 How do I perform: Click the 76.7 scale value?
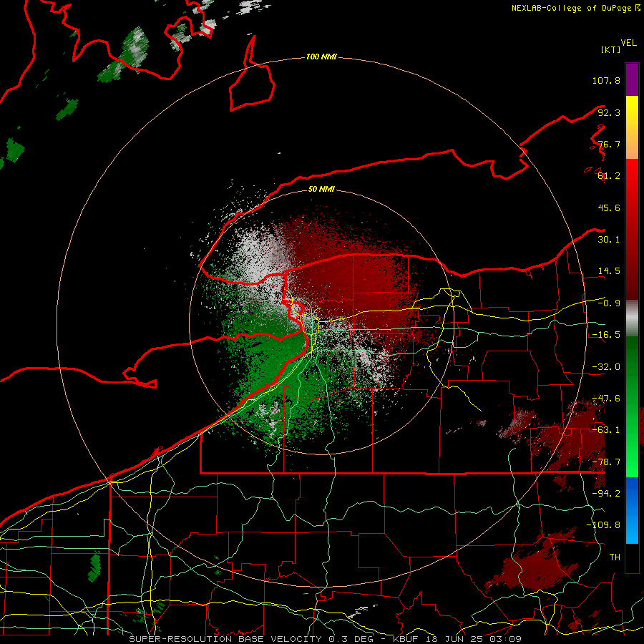coord(609,144)
